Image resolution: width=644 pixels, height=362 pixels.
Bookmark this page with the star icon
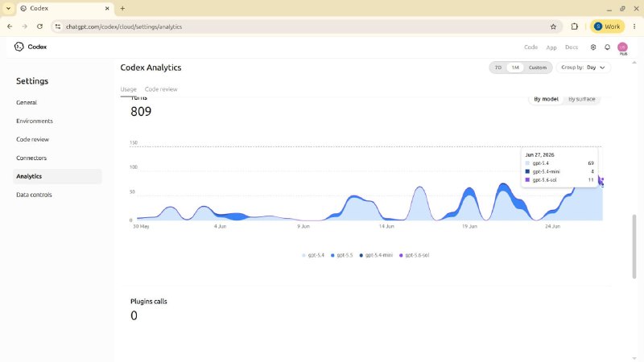[553, 27]
